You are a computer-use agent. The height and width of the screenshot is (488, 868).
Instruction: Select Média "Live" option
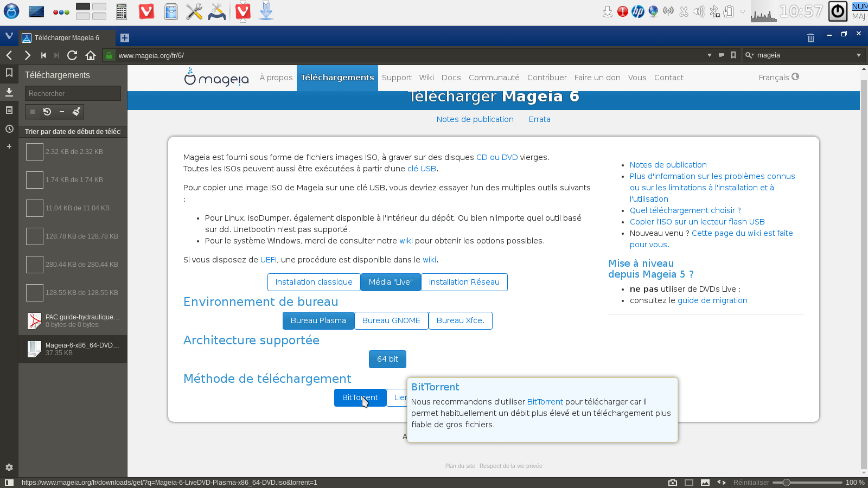[x=391, y=282]
